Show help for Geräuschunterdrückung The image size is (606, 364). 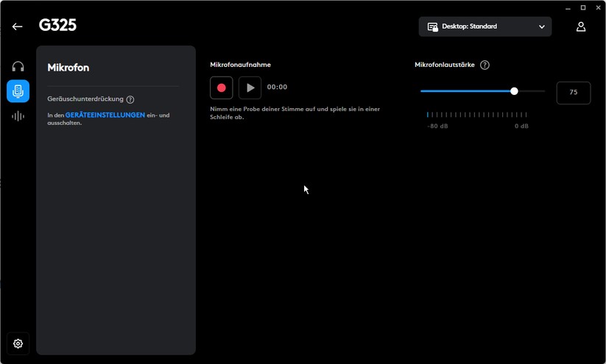click(130, 99)
